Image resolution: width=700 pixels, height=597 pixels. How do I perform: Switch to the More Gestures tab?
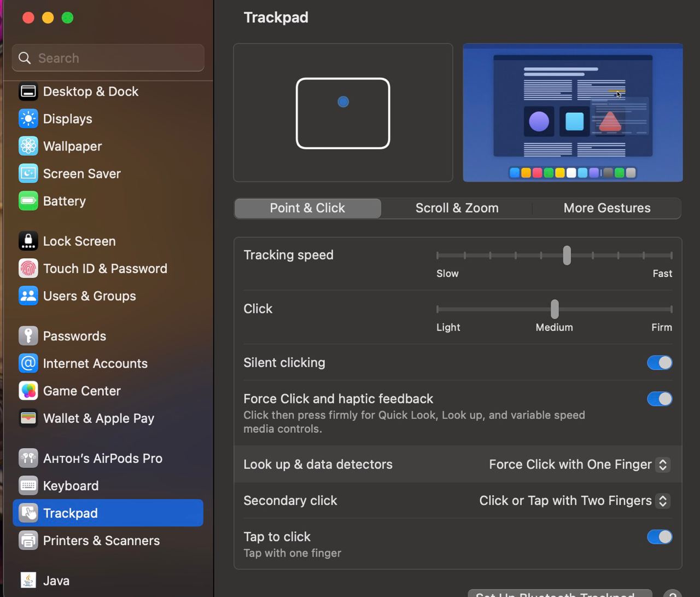point(606,208)
